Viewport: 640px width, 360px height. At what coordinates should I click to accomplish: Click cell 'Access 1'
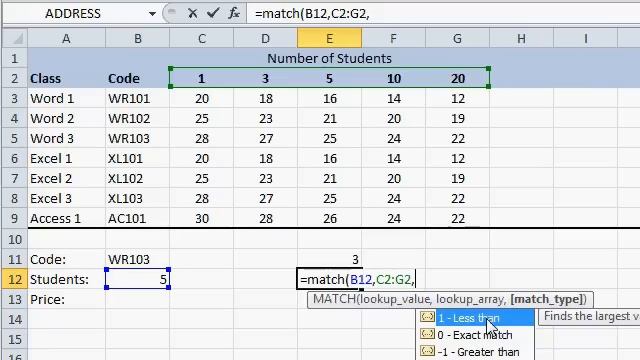click(67, 218)
